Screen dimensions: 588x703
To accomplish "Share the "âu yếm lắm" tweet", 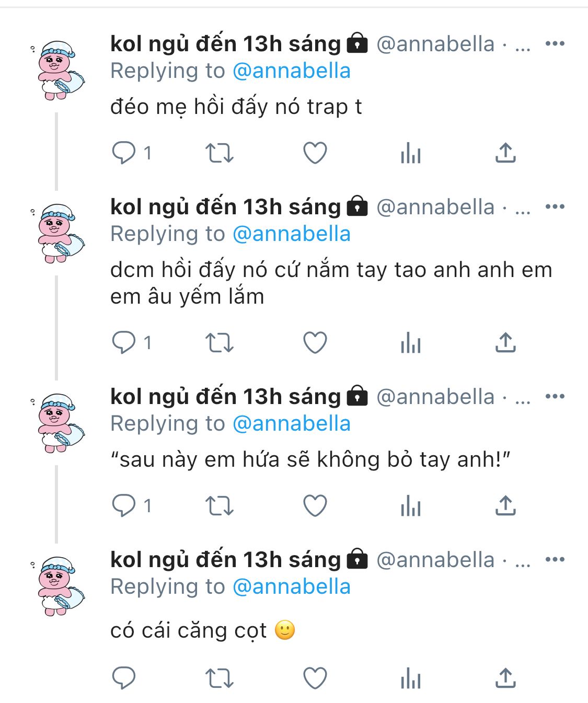I will (505, 343).
